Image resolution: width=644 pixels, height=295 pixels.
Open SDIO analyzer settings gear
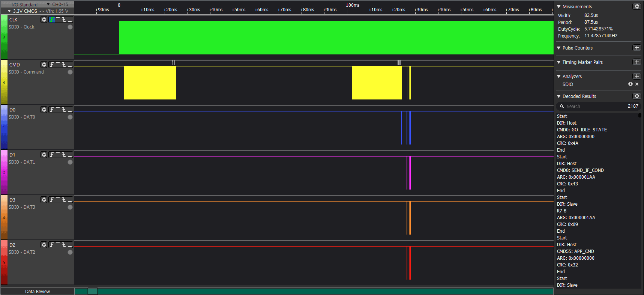pyautogui.click(x=630, y=84)
